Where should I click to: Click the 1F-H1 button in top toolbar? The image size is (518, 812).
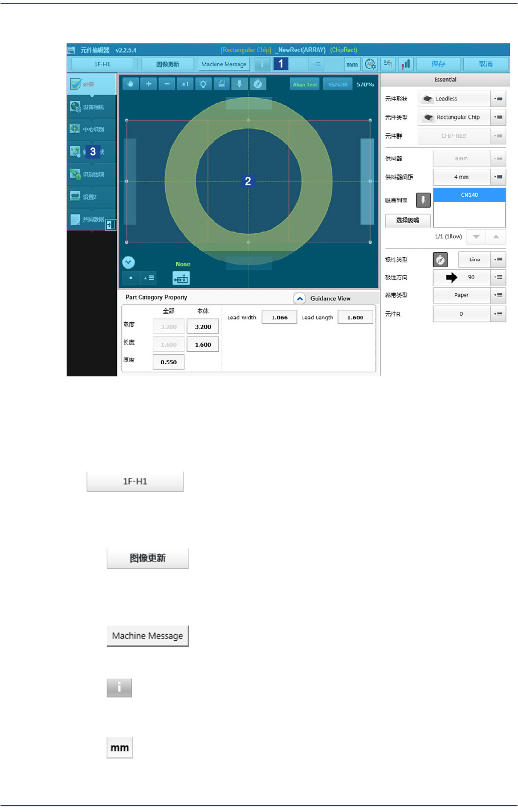point(103,64)
